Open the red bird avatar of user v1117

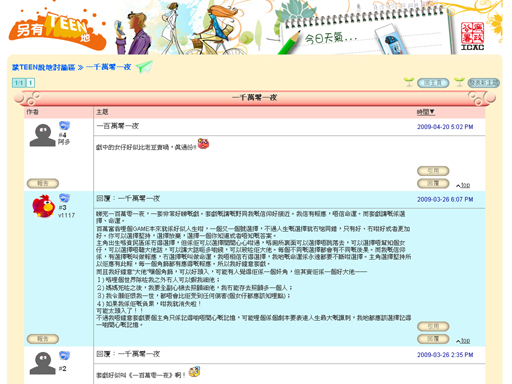(x=44, y=206)
